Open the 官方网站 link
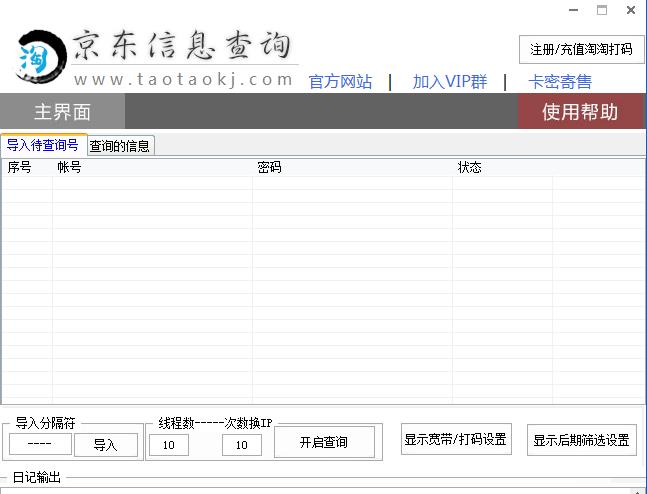The width and height of the screenshot is (647, 494). pyautogui.click(x=340, y=82)
